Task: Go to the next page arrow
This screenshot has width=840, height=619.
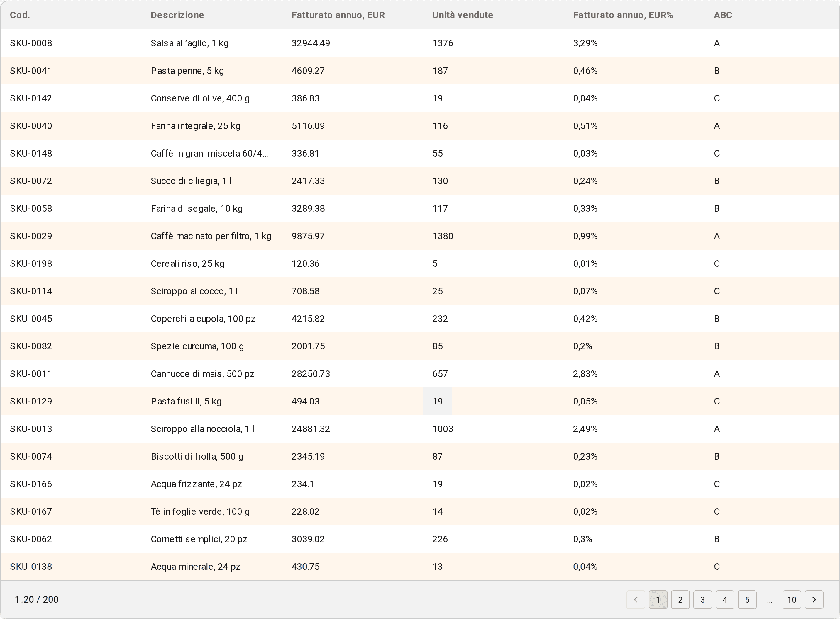Action: (814, 600)
